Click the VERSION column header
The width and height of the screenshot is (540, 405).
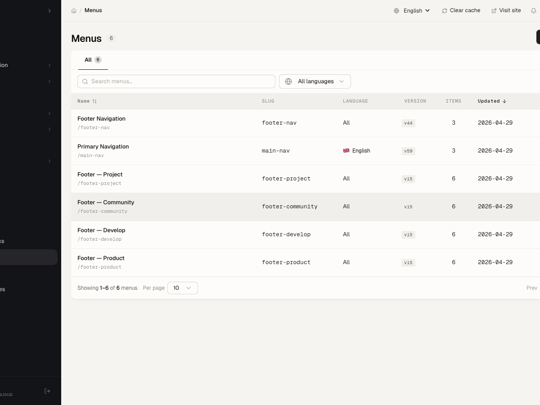(x=415, y=101)
